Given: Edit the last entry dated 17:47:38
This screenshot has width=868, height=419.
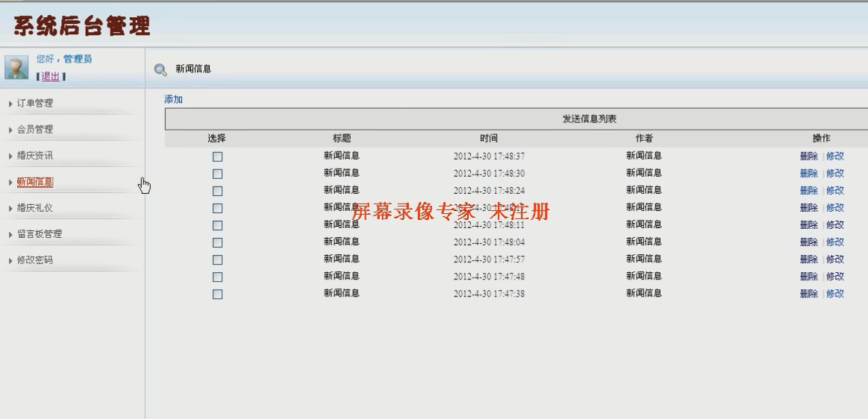Looking at the screenshot, I should (x=834, y=294).
